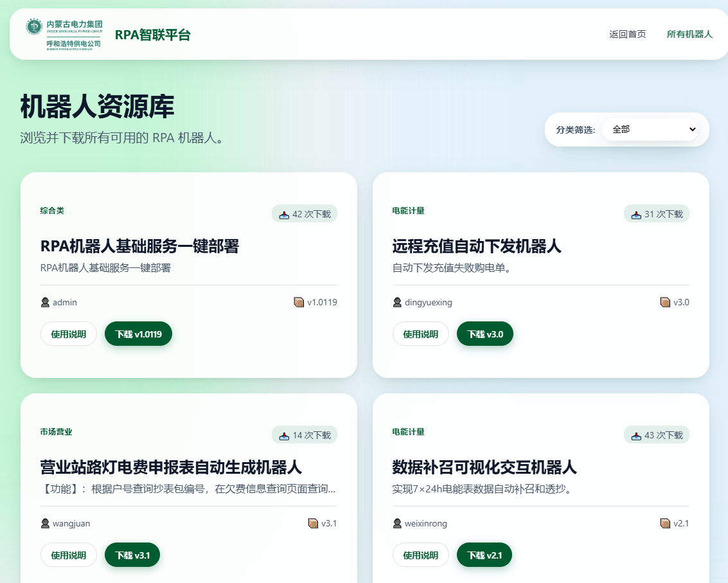Click the Inner Mongolia Power Group logo
Screen dimensions: 728x583
tap(64, 35)
